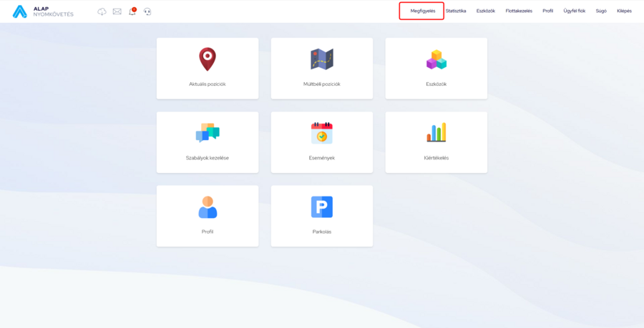Image resolution: width=644 pixels, height=328 pixels.
Task: Open the Statisztika menu
Action: click(456, 11)
